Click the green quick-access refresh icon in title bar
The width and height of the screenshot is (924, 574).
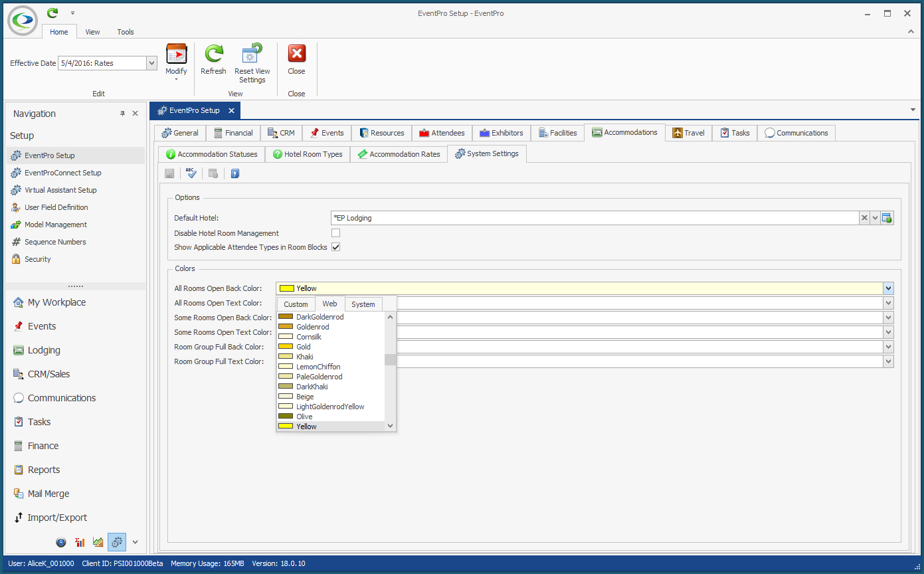[x=52, y=13]
